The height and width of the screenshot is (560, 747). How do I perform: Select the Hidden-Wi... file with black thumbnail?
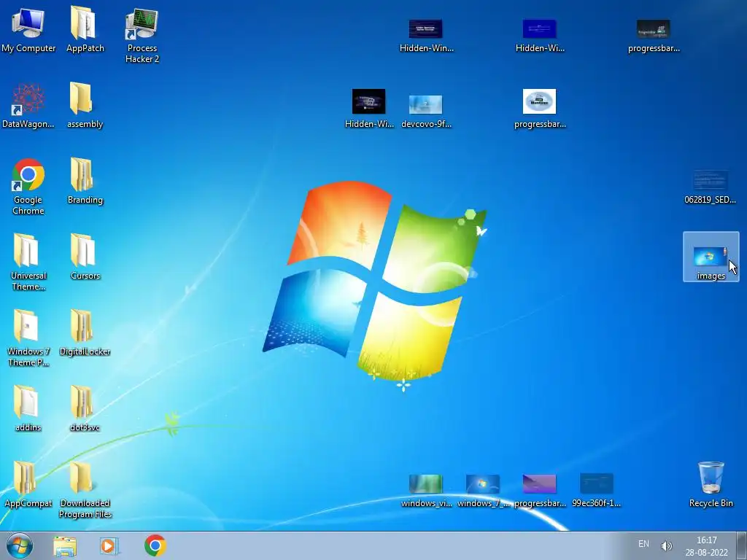(368, 109)
